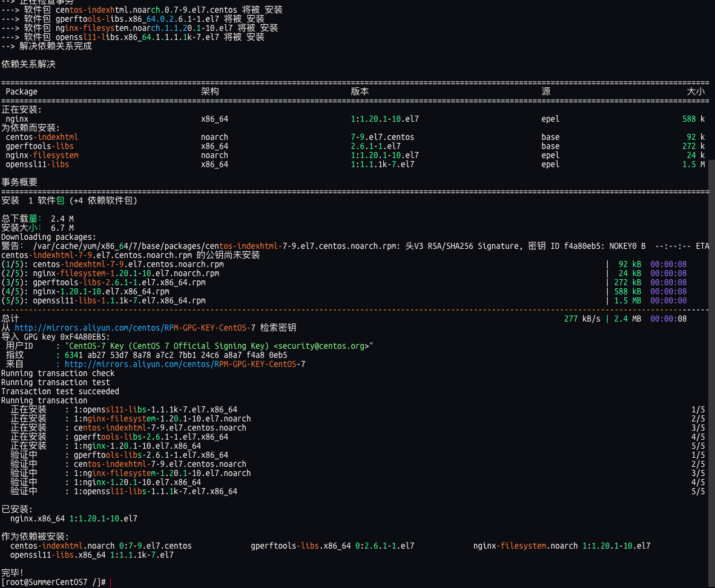Click the GPG fingerprint '6341 ab27 53d7 8a78'
715x588 pixels.
108,355
